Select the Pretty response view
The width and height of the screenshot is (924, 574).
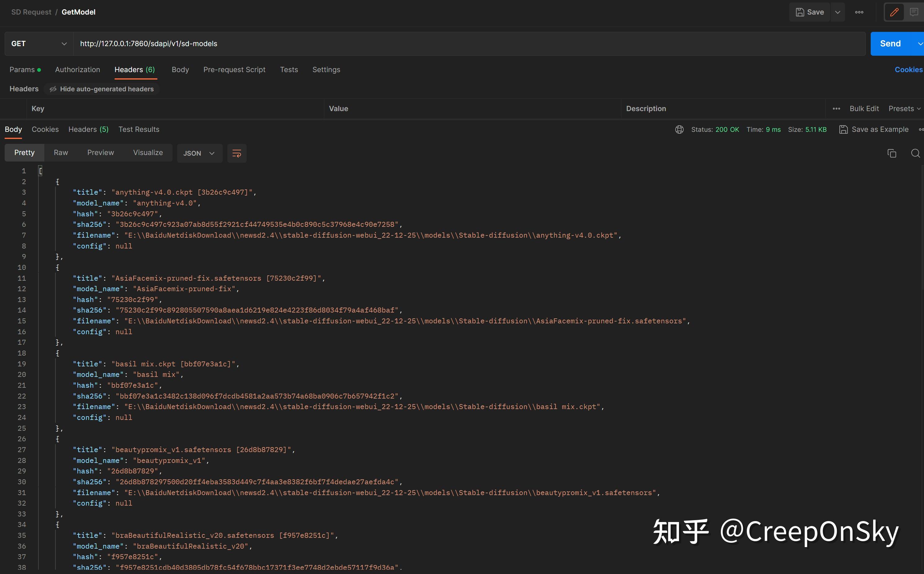pos(24,152)
